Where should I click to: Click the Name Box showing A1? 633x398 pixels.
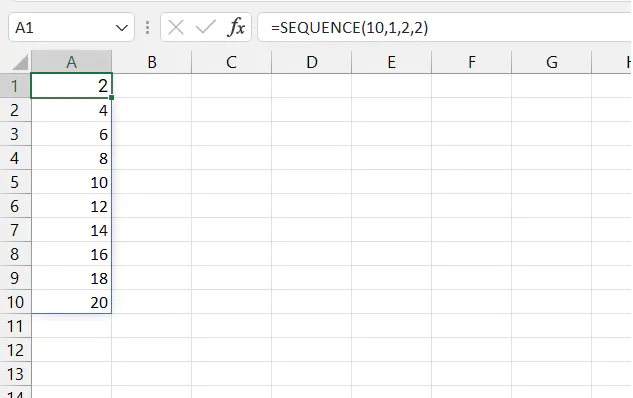click(71, 27)
